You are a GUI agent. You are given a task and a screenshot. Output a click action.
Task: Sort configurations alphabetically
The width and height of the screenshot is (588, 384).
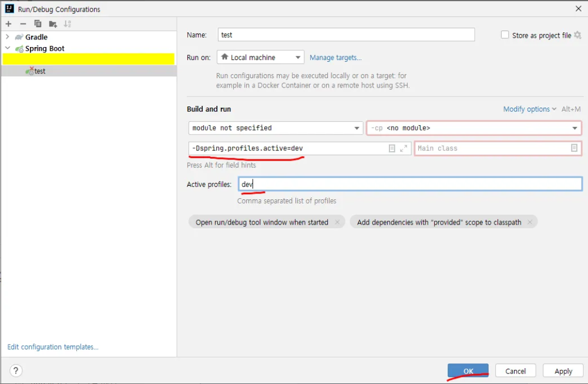click(x=67, y=24)
